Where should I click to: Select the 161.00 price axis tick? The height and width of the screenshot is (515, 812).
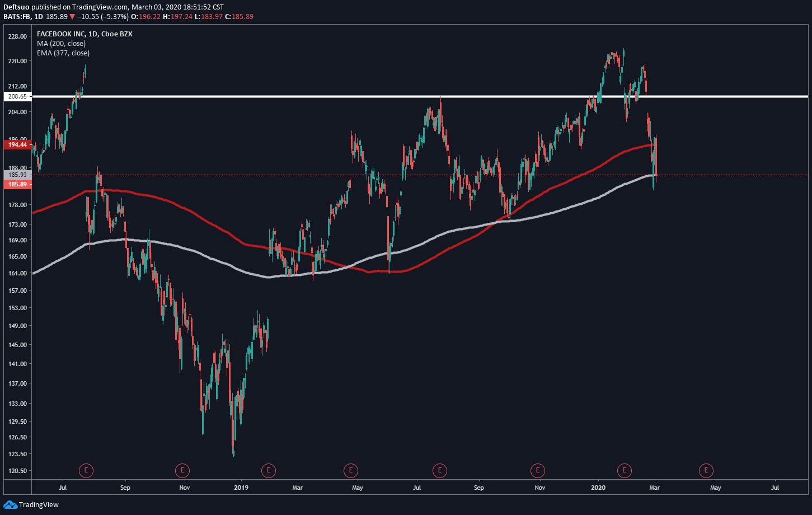pos(18,273)
